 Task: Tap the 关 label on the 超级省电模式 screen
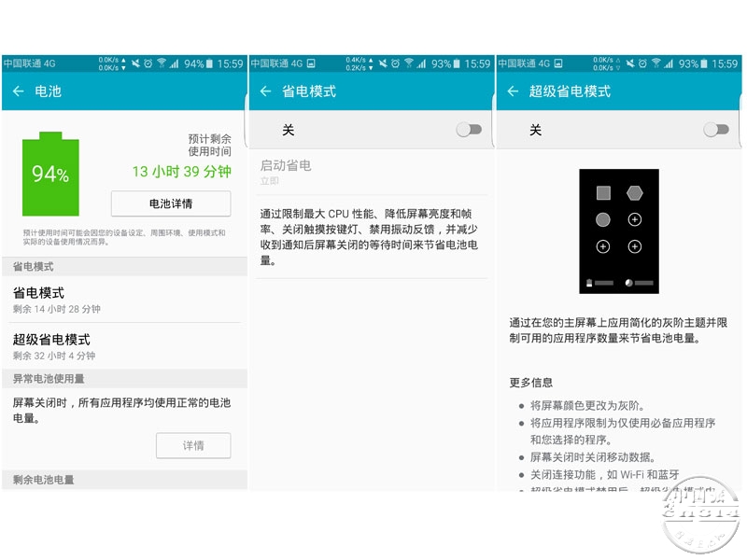pyautogui.click(x=535, y=130)
